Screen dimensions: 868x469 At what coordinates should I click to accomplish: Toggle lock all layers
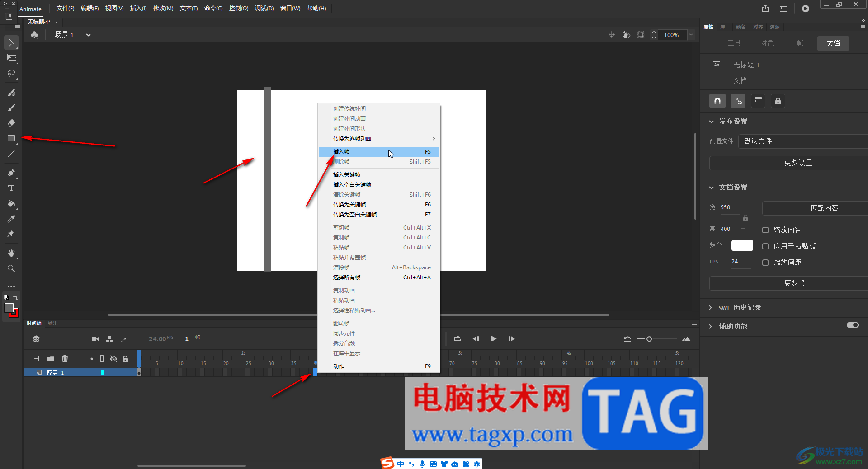pyautogui.click(x=125, y=359)
